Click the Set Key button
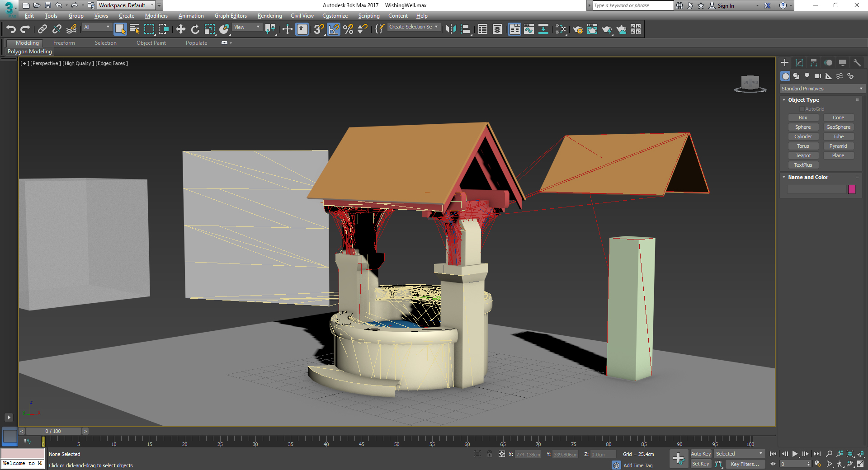Image resolution: width=868 pixels, height=470 pixels. pyautogui.click(x=700, y=464)
